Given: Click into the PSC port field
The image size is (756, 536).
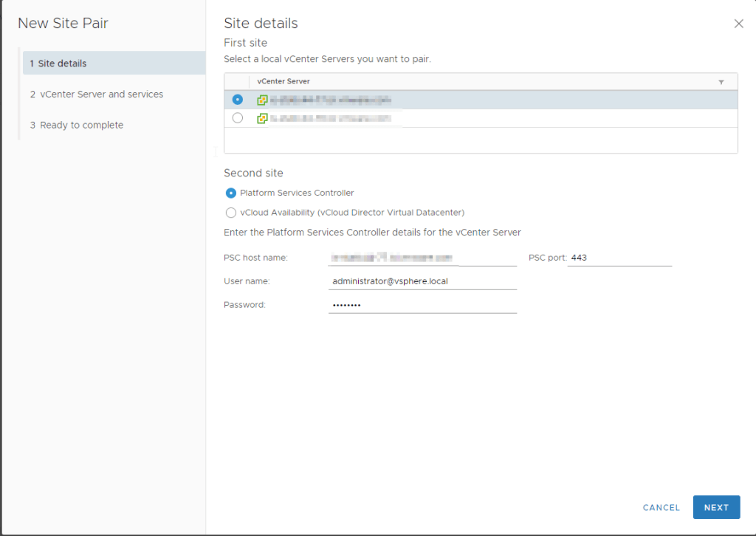Looking at the screenshot, I should pos(619,258).
